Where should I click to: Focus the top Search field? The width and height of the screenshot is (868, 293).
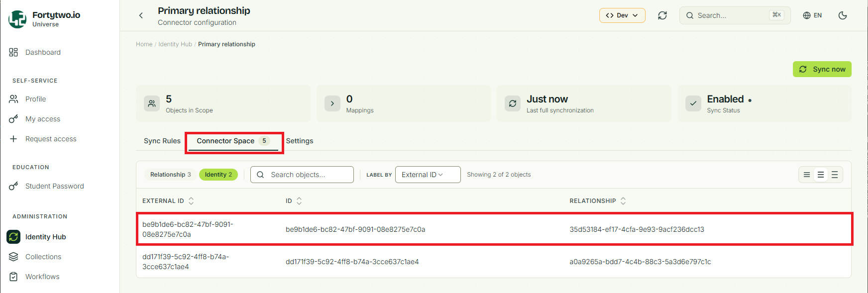coord(735,15)
